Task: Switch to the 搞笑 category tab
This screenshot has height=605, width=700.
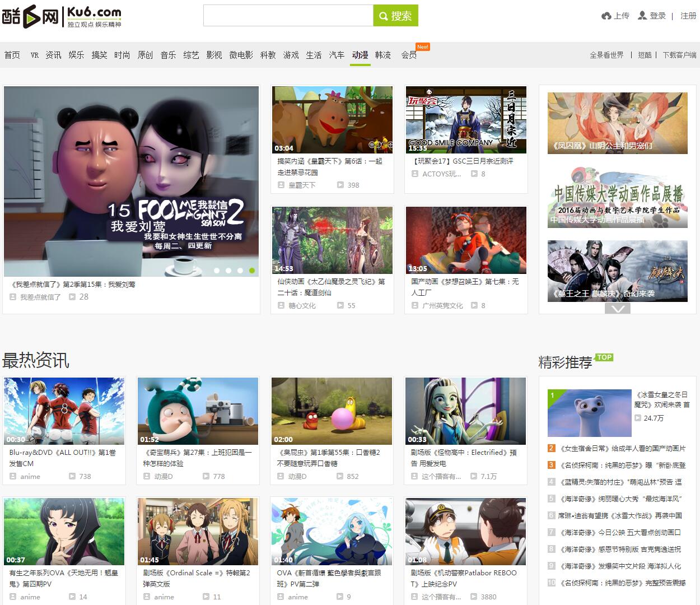Action: tap(99, 55)
